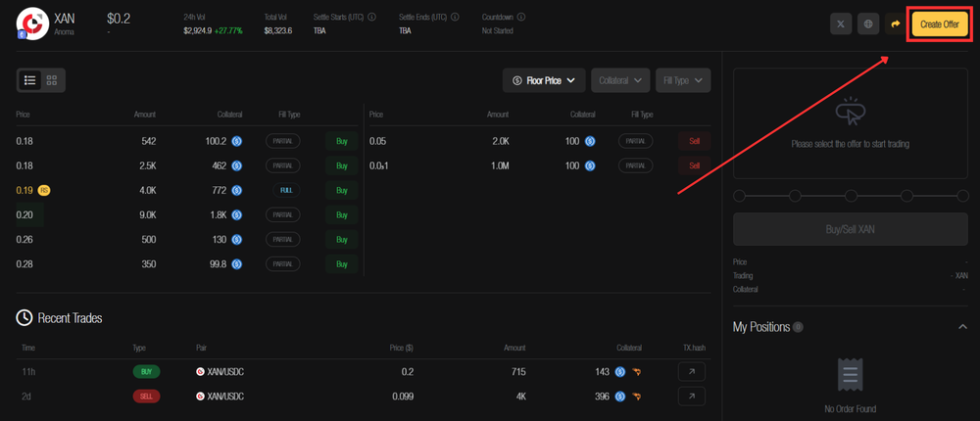
Task: Collapse the My Positions section
Action: [x=962, y=327]
